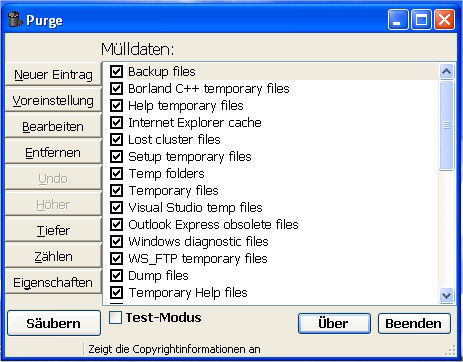The image size is (463, 362).
Task: Toggle the Internet Explorer cache checkbox
Action: click(x=116, y=122)
